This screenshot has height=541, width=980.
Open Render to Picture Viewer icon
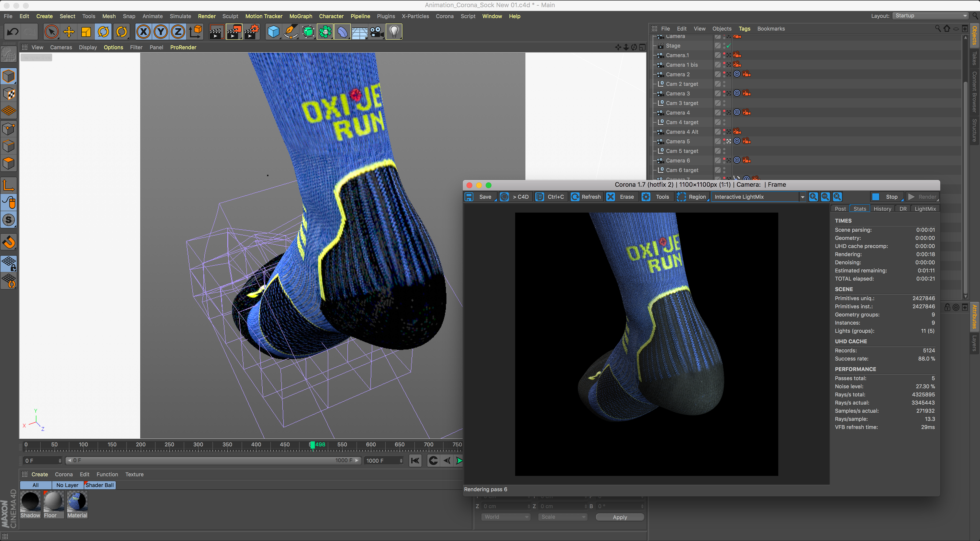click(234, 32)
